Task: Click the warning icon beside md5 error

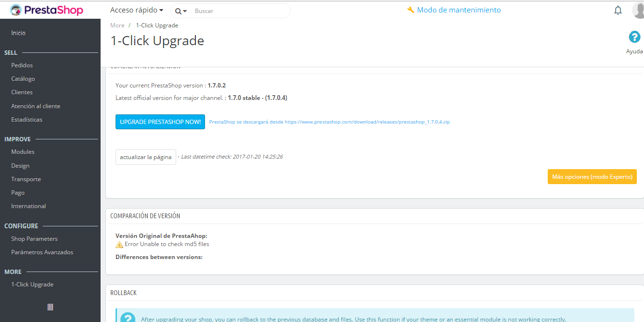Action: tap(119, 244)
